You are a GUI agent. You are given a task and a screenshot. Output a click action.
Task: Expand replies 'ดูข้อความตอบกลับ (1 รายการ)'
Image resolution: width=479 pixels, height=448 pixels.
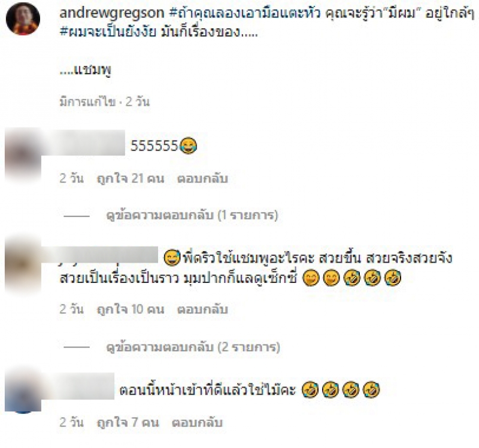192,215
